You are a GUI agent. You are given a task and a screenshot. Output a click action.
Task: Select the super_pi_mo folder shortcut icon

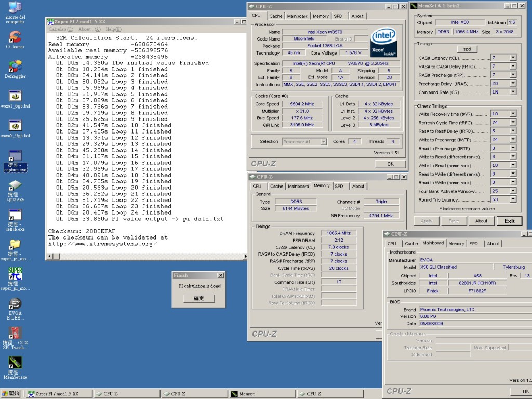pyautogui.click(x=15, y=250)
